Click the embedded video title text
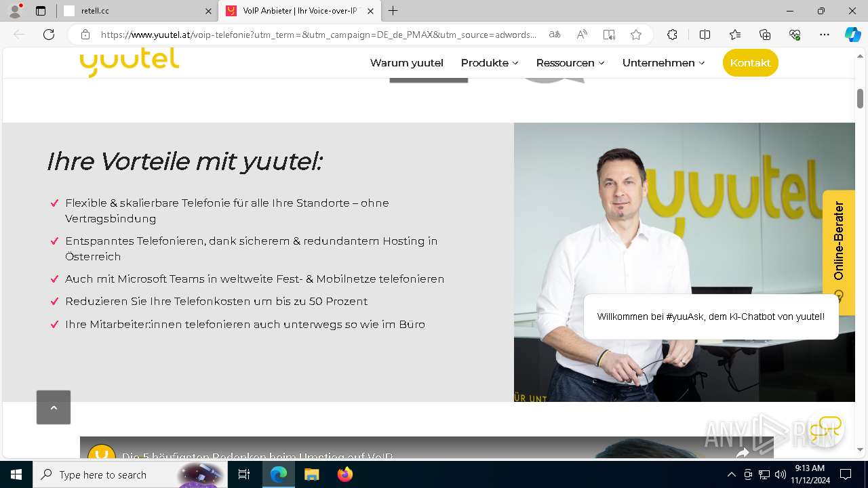This screenshot has height=488, width=868. pyautogui.click(x=258, y=456)
